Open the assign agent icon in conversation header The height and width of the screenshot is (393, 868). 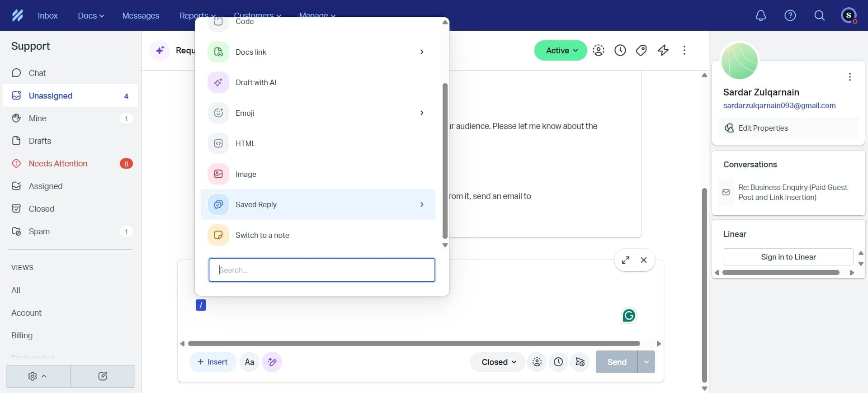tap(599, 50)
